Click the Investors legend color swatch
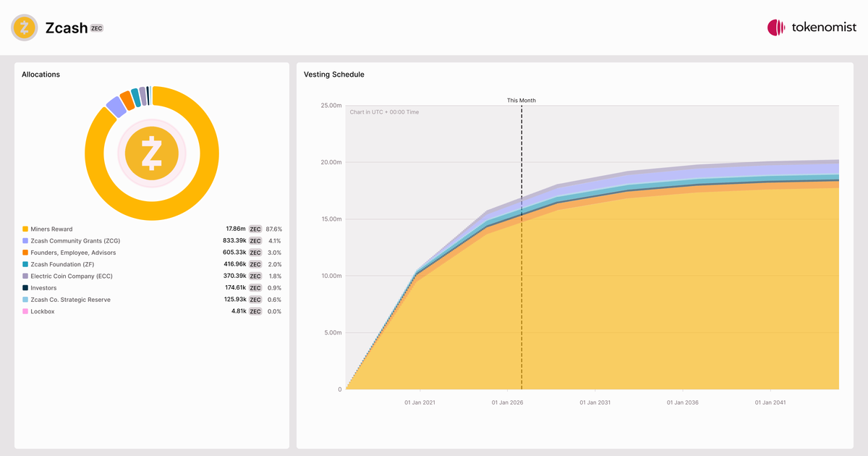This screenshot has width=868, height=456. [25, 288]
